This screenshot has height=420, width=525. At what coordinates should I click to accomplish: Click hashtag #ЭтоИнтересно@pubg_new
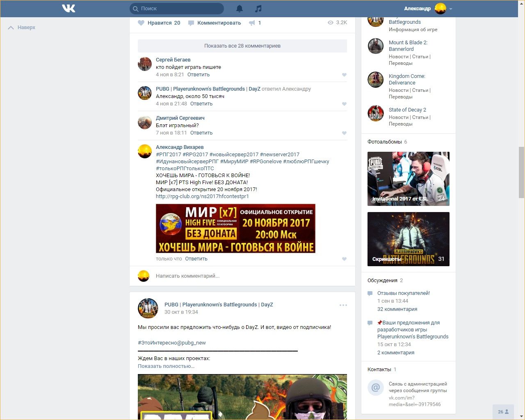point(172,343)
